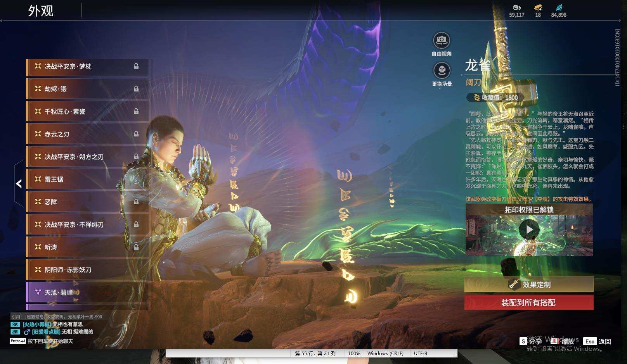This screenshot has width=627, height=364.
Task: Select the 赤云之刃 skin
Action: click(x=87, y=134)
